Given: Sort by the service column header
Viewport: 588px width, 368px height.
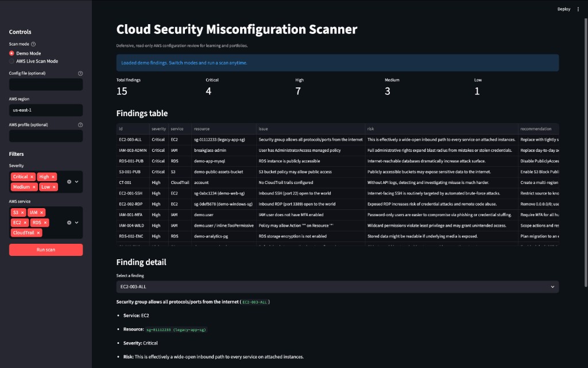Looking at the screenshot, I should [x=180, y=129].
